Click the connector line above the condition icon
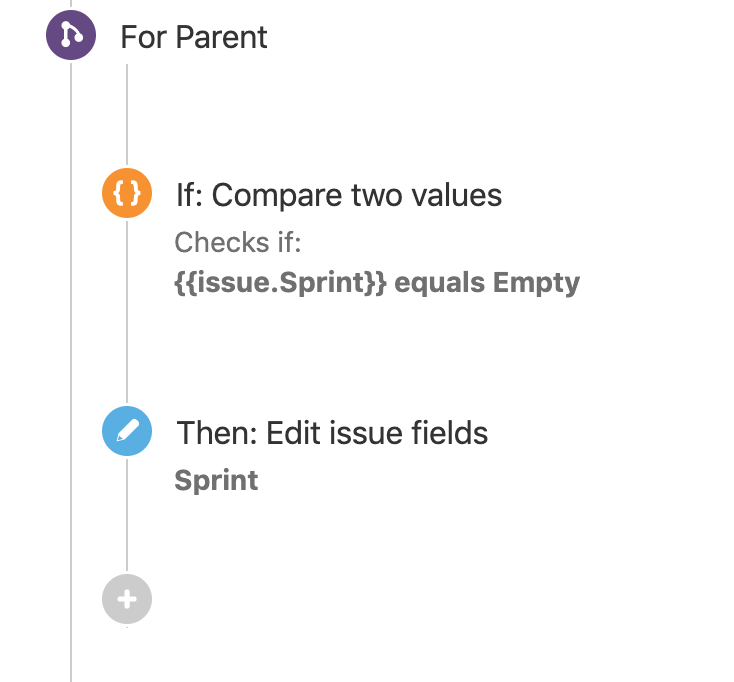 click(127, 115)
